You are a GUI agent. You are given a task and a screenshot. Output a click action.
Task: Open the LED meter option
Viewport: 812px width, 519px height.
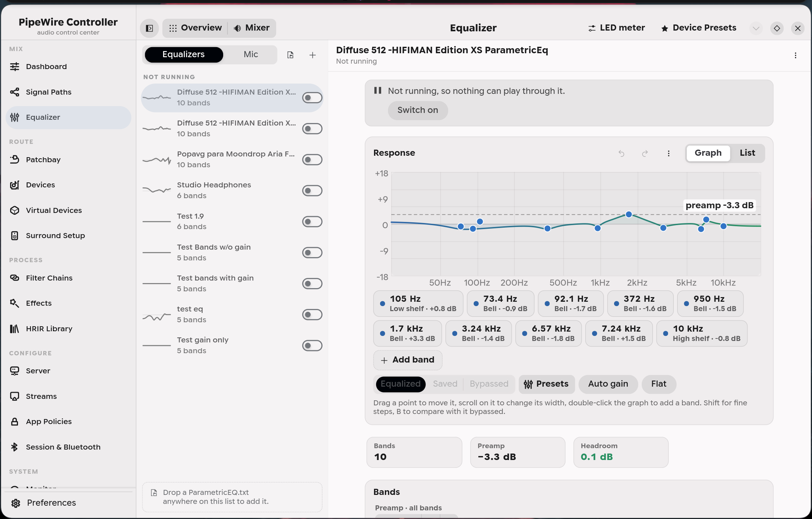tap(616, 28)
